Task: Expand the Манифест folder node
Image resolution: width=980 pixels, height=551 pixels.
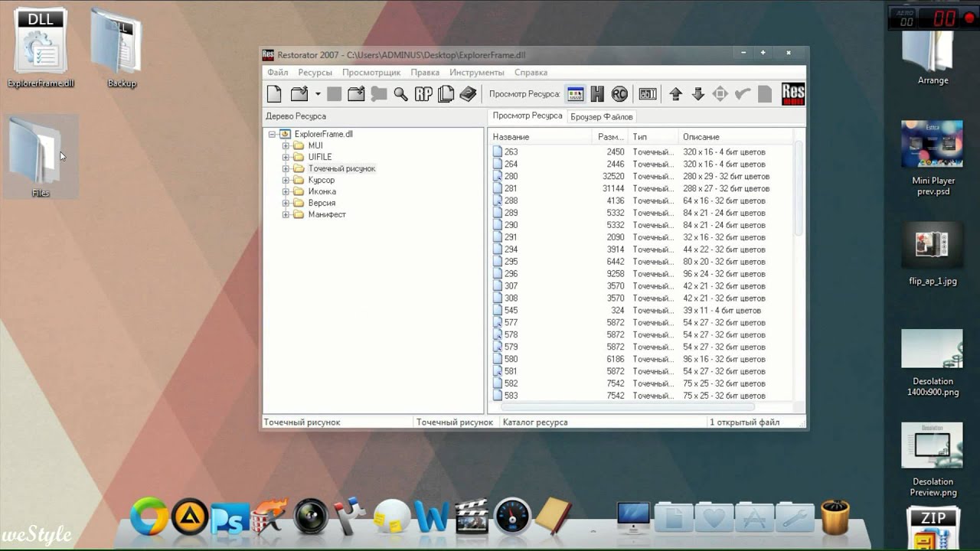Action: point(286,214)
